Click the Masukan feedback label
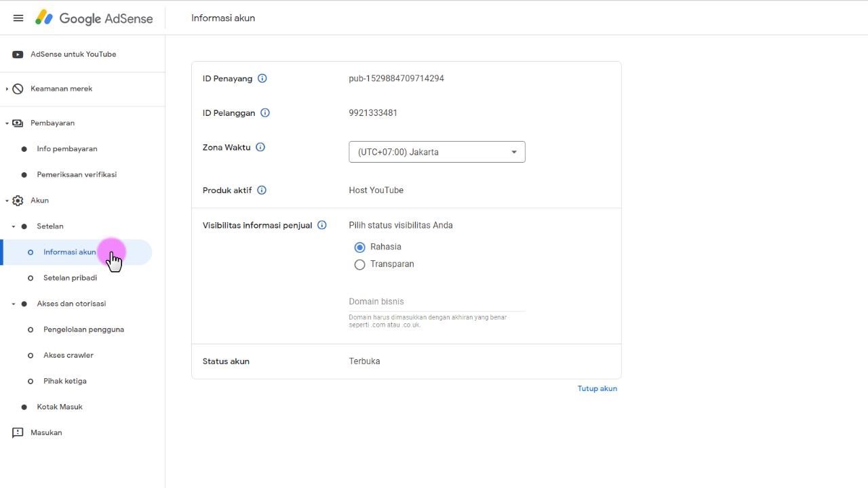868x488 pixels. [46, 432]
